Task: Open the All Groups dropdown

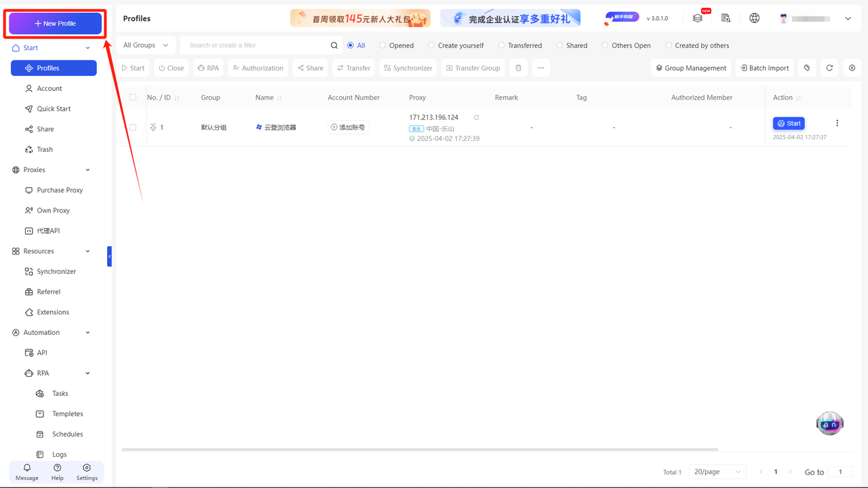Action: click(x=145, y=45)
